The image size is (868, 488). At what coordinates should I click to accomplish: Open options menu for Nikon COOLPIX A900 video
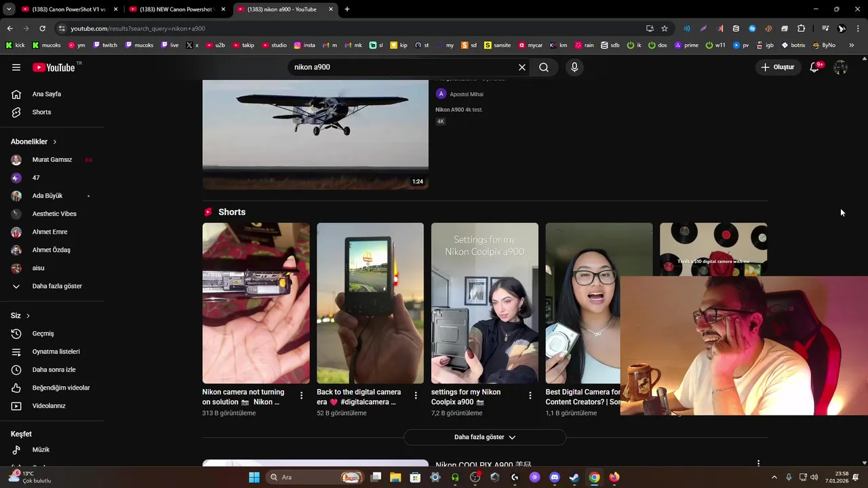(x=758, y=464)
